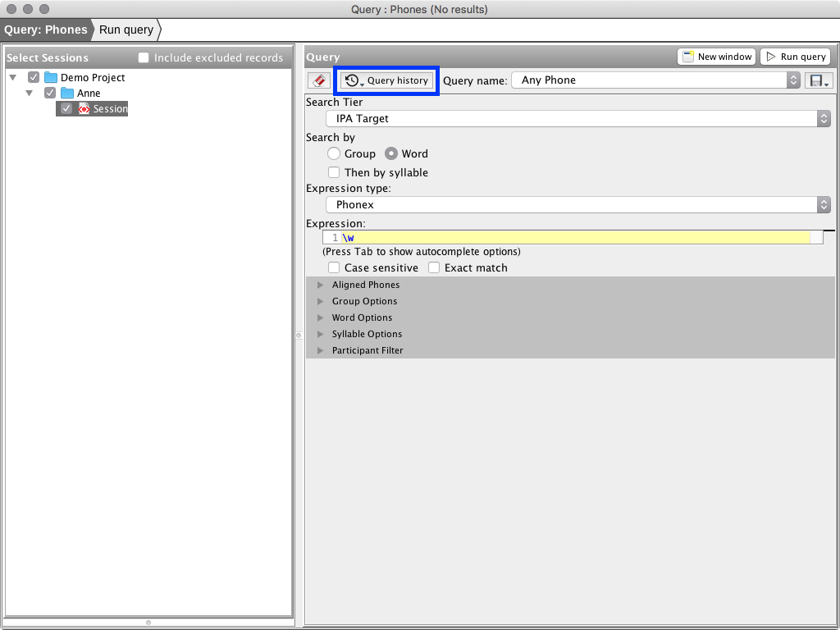The height and width of the screenshot is (630, 840).
Task: Click the Demo Project folder icon
Action: pyautogui.click(x=51, y=77)
